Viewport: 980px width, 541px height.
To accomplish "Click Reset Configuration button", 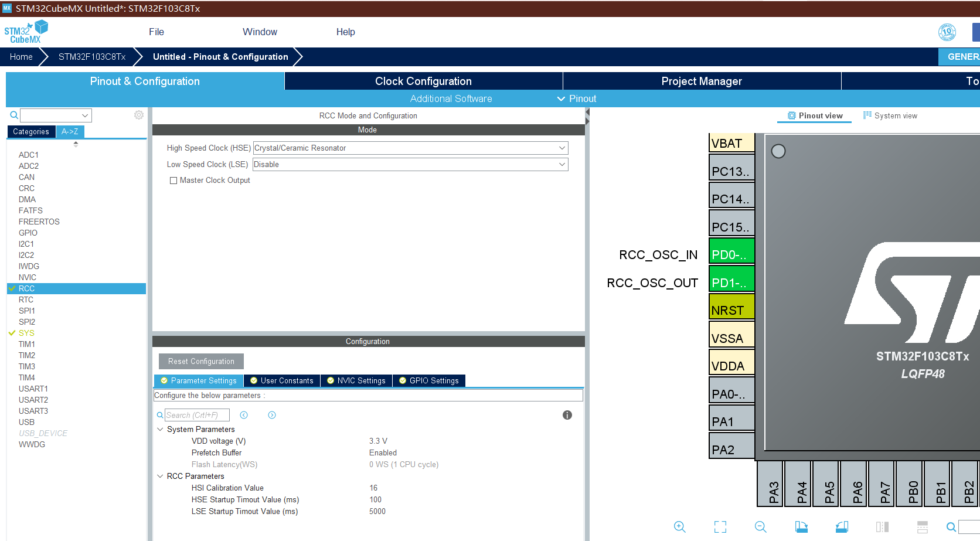I will click(x=201, y=362).
